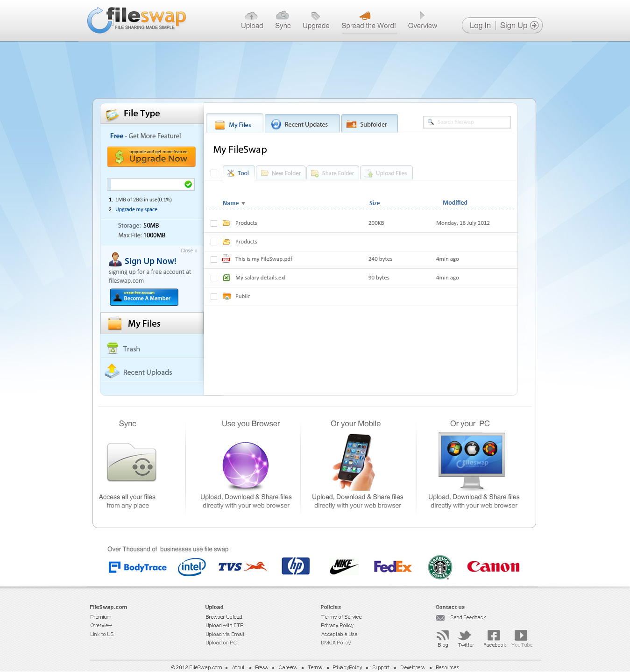Click the YouTube play icon in footer
The width and height of the screenshot is (630, 672).
[x=521, y=635]
